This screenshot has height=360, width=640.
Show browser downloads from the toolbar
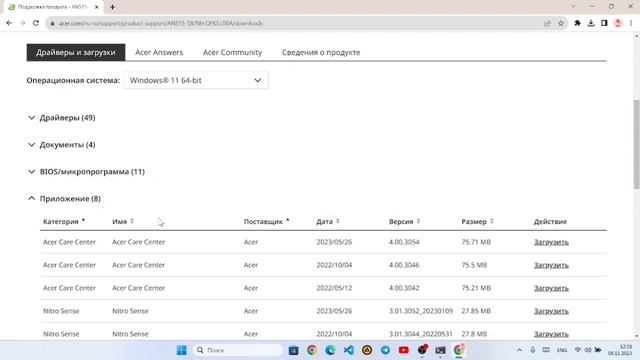pos(591,23)
